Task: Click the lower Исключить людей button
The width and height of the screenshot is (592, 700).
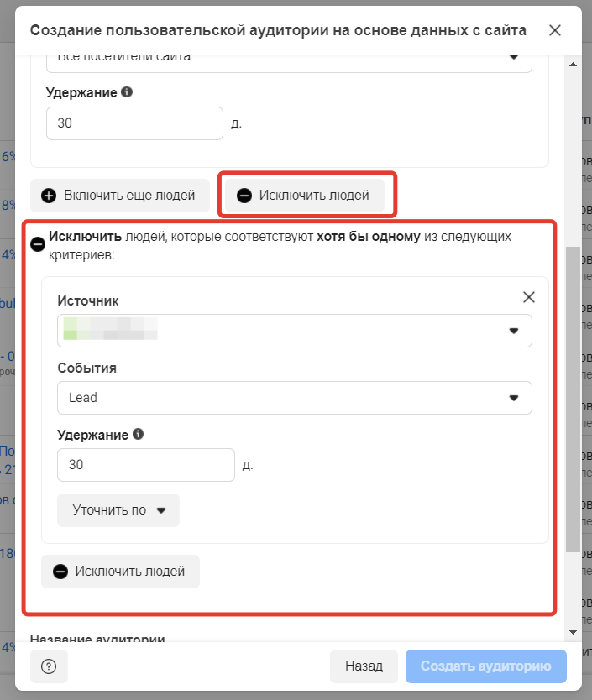Action: pyautogui.click(x=120, y=572)
